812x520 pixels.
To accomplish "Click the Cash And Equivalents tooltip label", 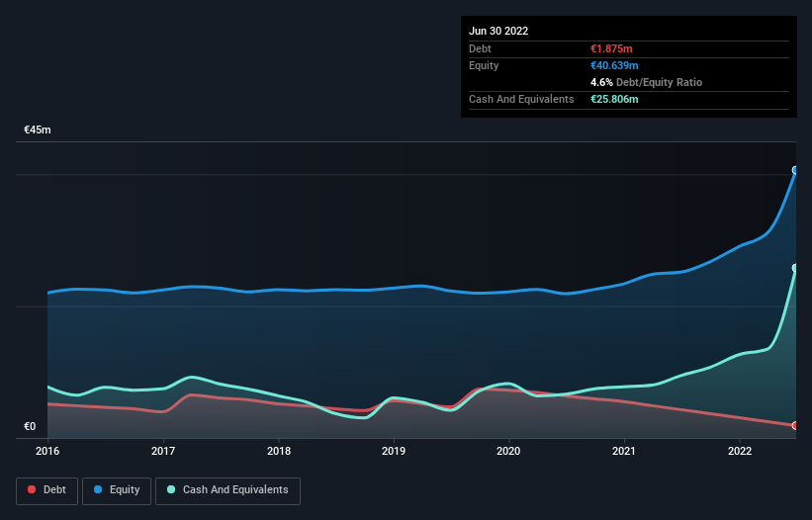I will 521,99.
